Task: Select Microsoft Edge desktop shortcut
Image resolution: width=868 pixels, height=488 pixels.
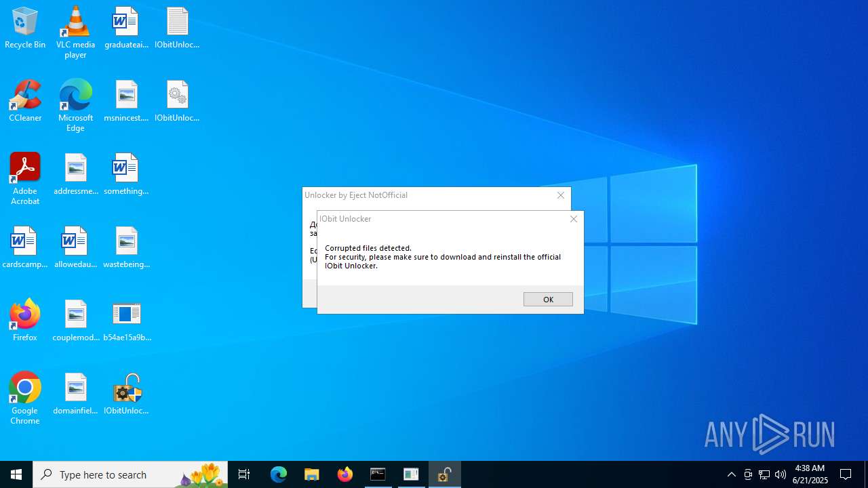Action: click(x=75, y=106)
